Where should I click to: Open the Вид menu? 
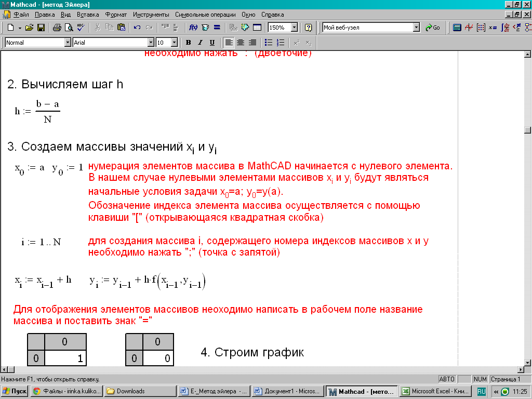tap(65, 15)
